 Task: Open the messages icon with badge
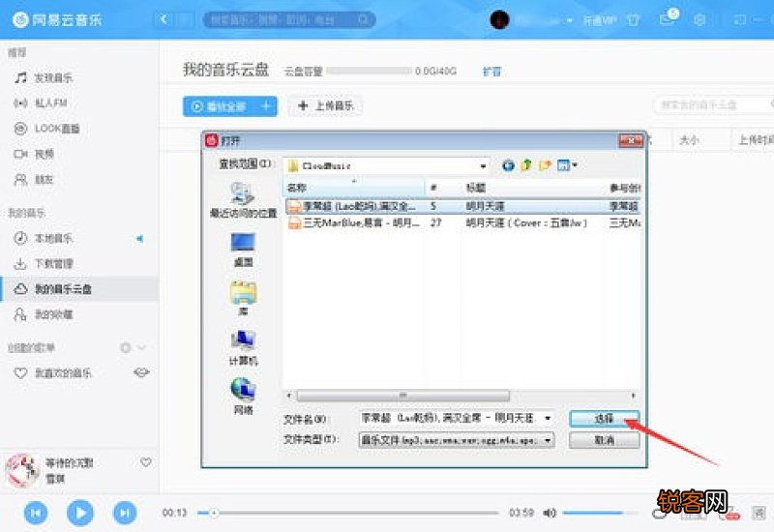coord(668,18)
